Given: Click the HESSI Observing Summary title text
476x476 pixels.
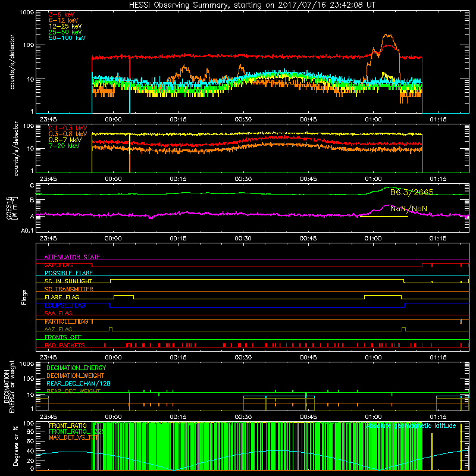Looking at the screenshot, I should 252,5.
